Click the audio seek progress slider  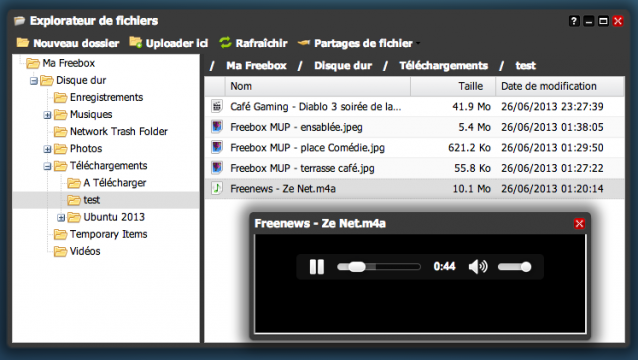[x=379, y=267]
